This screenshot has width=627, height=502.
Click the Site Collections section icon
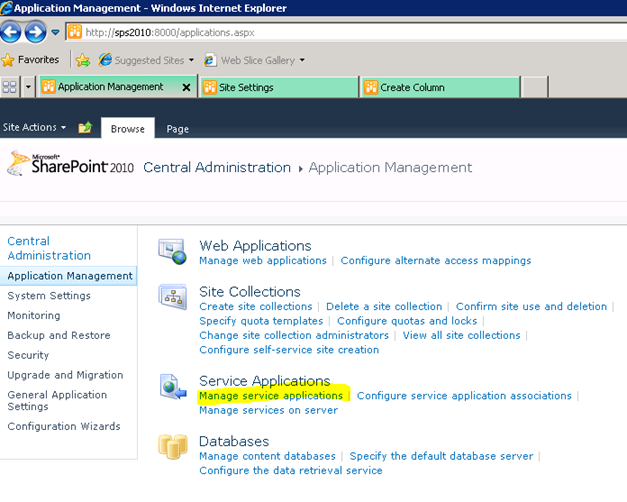pyautogui.click(x=172, y=296)
